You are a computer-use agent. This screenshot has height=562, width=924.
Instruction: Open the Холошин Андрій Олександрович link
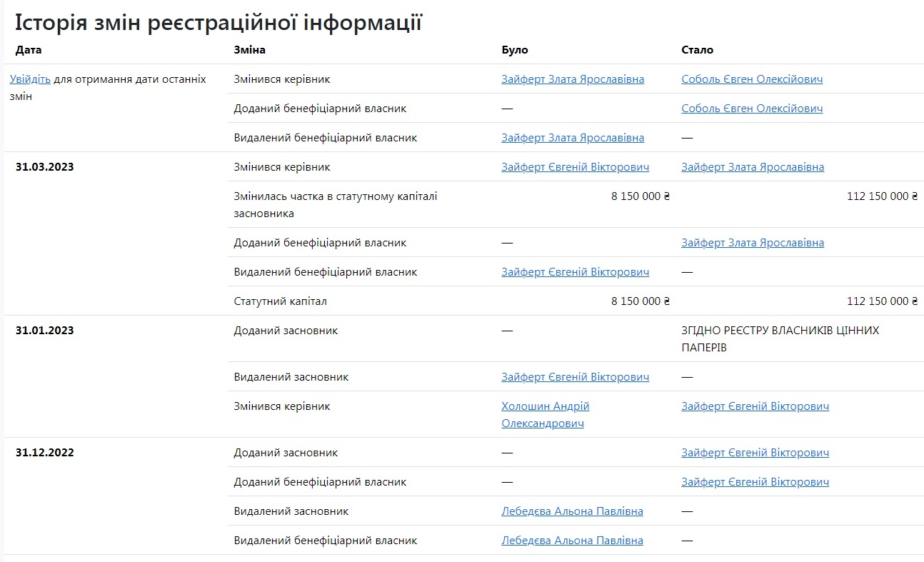546,415
